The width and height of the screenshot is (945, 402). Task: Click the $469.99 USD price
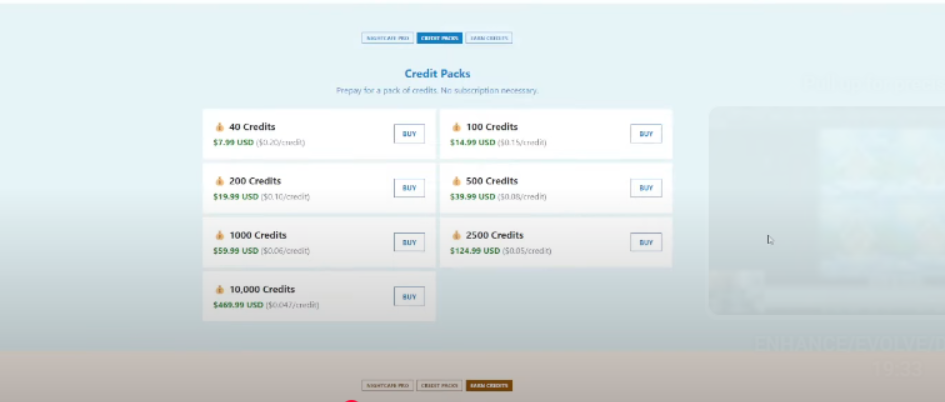[x=238, y=305]
